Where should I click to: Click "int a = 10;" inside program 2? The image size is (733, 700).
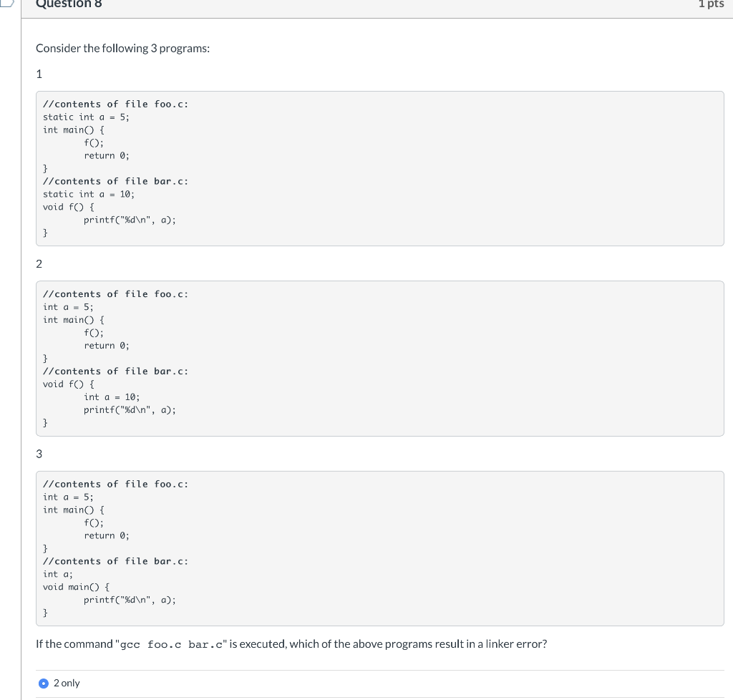112,397
